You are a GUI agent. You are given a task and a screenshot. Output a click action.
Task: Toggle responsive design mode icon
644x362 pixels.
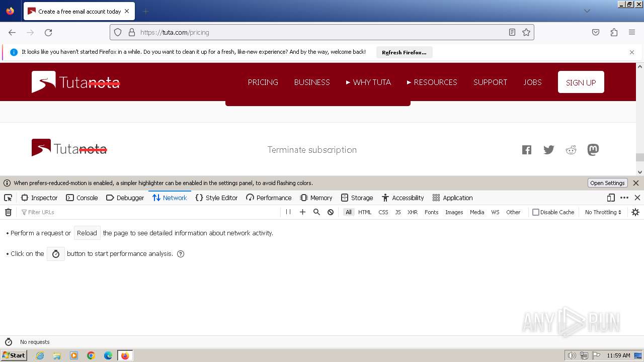611,198
